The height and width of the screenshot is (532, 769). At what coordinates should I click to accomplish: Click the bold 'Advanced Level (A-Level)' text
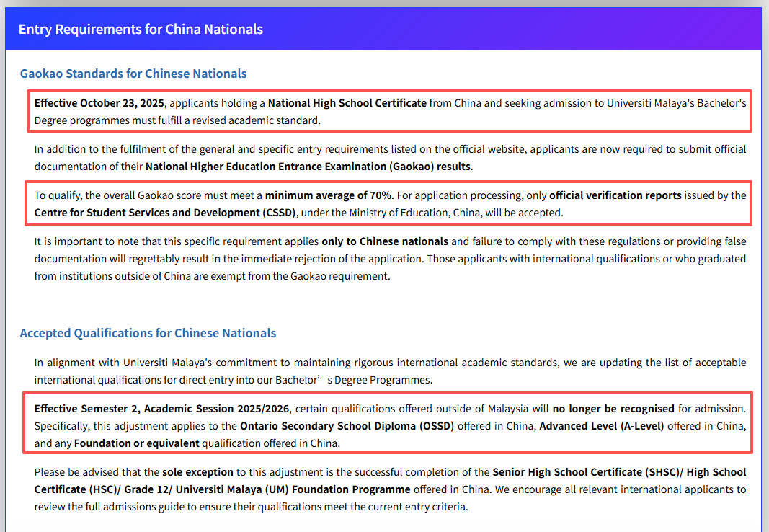[601, 426]
